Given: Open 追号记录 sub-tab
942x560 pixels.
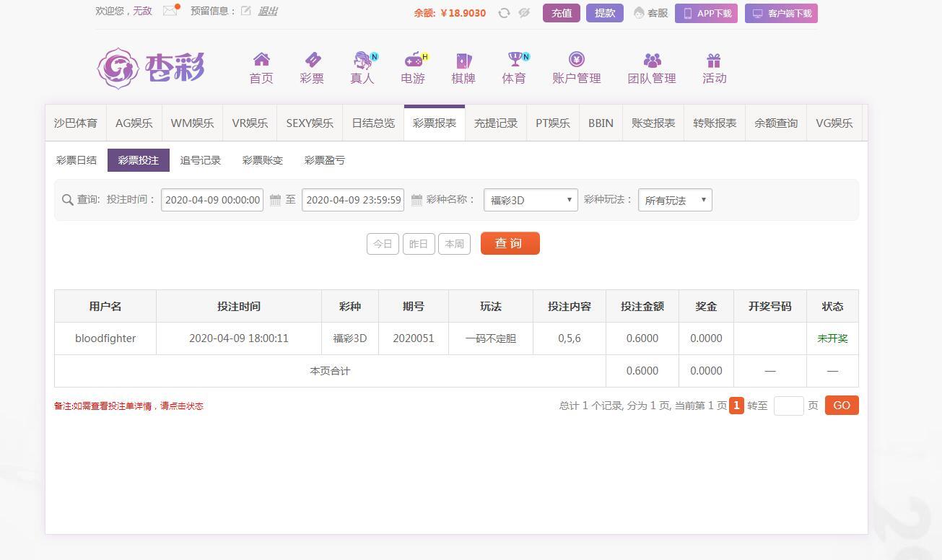Looking at the screenshot, I should (201, 160).
